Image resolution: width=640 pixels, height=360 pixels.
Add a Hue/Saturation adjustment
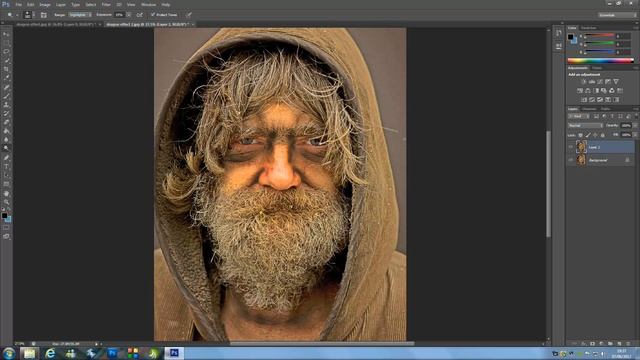point(580,91)
